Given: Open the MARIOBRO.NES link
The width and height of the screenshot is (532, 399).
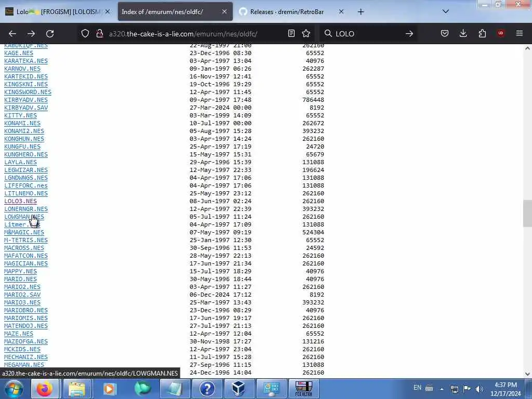Looking at the screenshot, I should point(26,310).
